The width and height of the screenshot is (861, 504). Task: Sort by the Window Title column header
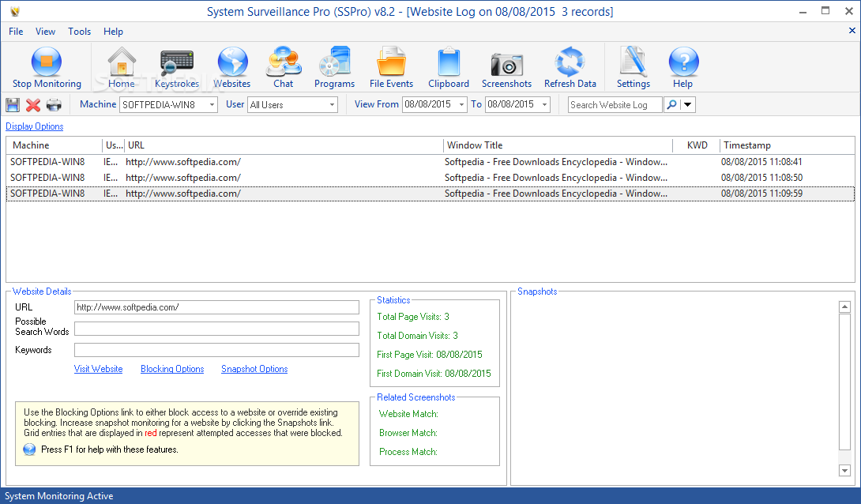(x=558, y=145)
